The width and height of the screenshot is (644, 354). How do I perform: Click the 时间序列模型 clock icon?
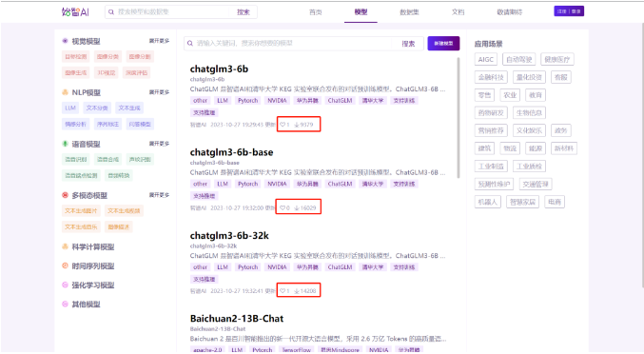tap(65, 265)
